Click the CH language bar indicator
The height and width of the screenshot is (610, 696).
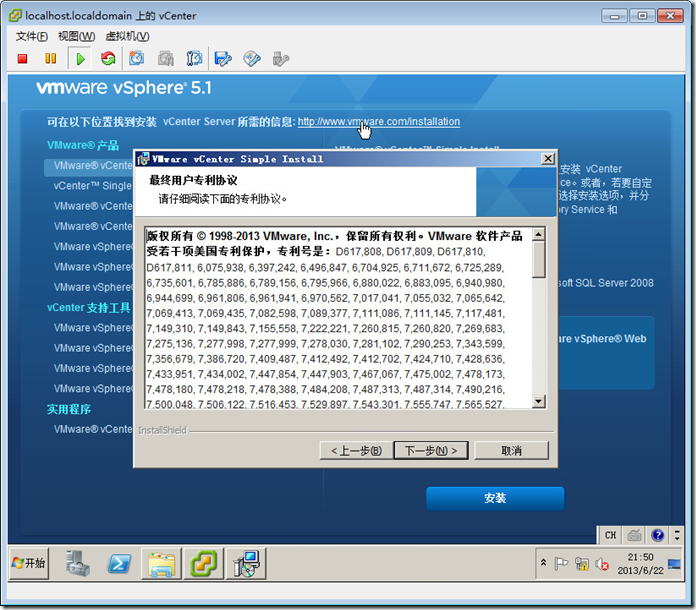pos(610,535)
